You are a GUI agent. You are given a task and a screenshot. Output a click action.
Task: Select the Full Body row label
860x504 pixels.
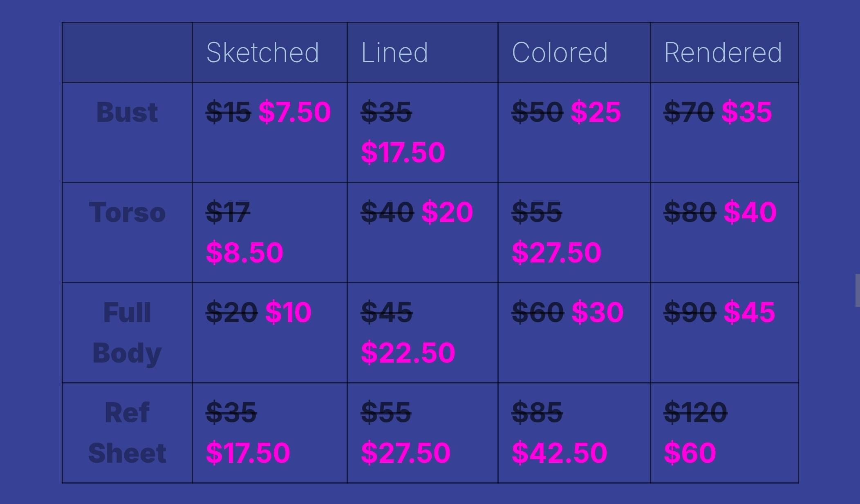pos(127,333)
